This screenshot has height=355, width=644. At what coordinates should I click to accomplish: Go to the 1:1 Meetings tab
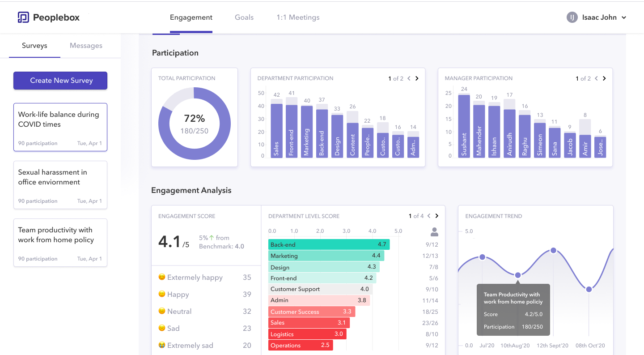(298, 17)
